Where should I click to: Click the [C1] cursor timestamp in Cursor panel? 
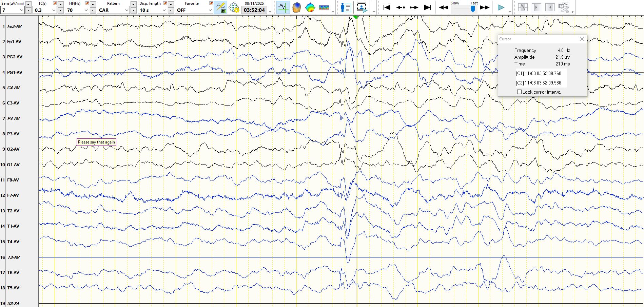[x=538, y=73]
